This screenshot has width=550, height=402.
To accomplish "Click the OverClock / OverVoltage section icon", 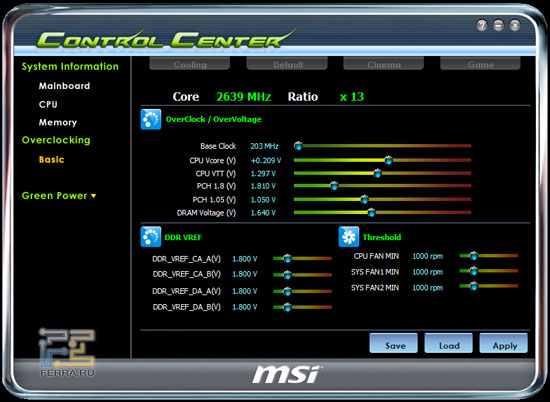I will point(151,119).
